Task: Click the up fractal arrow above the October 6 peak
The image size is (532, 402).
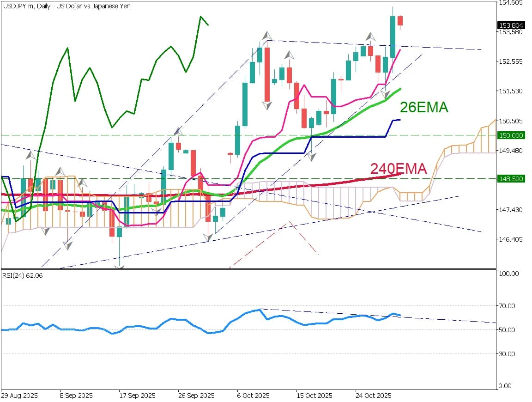Action: [267, 36]
